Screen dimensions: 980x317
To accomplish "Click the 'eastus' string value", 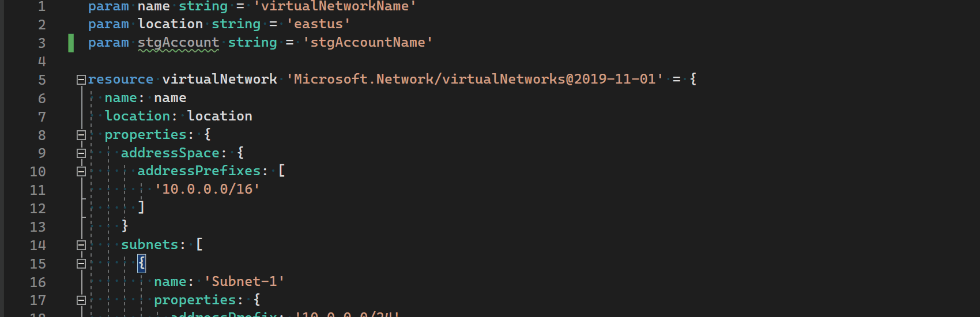I will pyautogui.click(x=318, y=24).
